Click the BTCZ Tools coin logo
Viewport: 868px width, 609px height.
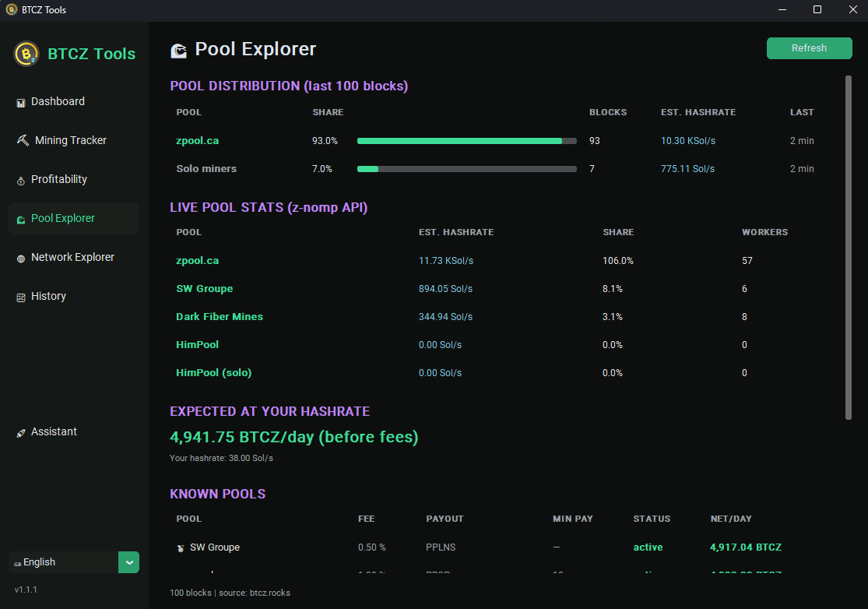(26, 54)
